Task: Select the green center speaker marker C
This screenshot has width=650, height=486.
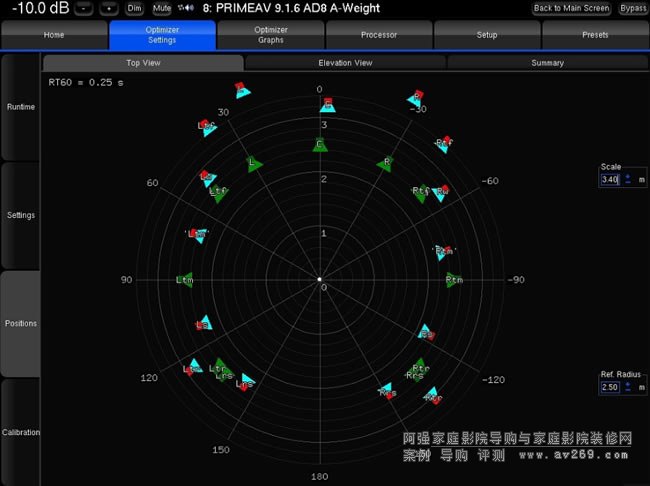Action: [319, 146]
